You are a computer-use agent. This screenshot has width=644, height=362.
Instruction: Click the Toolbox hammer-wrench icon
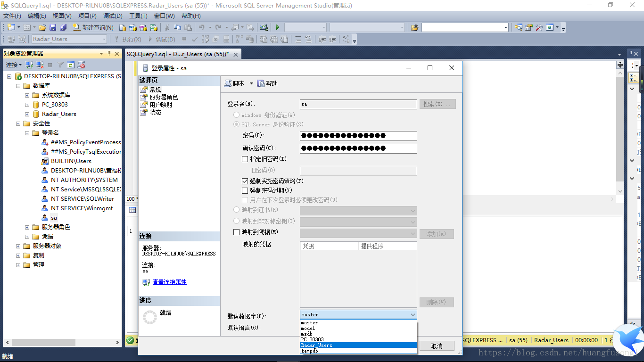[539, 27]
